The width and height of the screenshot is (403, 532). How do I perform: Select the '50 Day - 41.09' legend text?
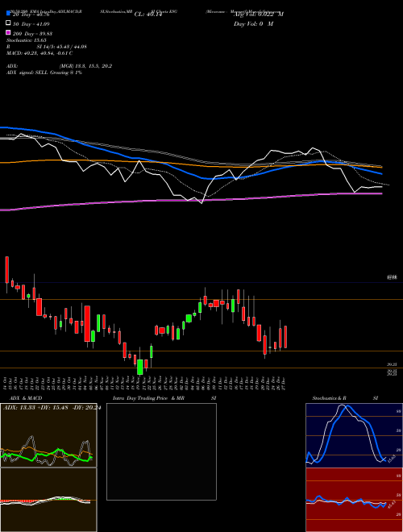[x=31, y=24]
